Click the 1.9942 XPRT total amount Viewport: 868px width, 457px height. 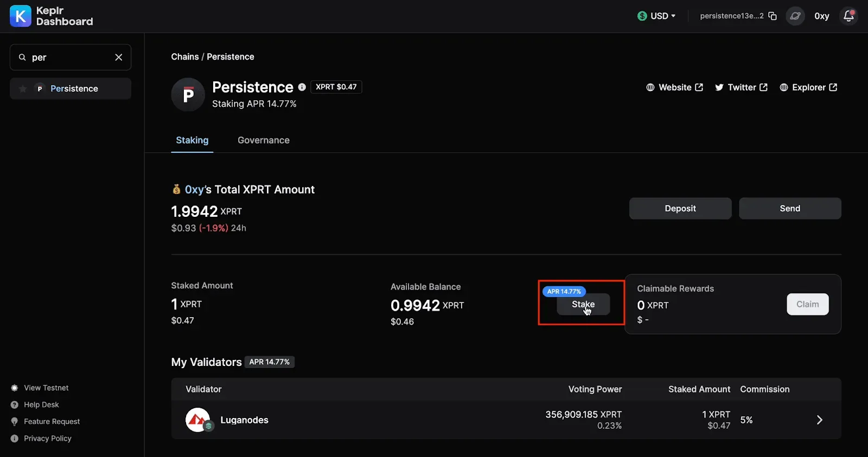coord(207,211)
